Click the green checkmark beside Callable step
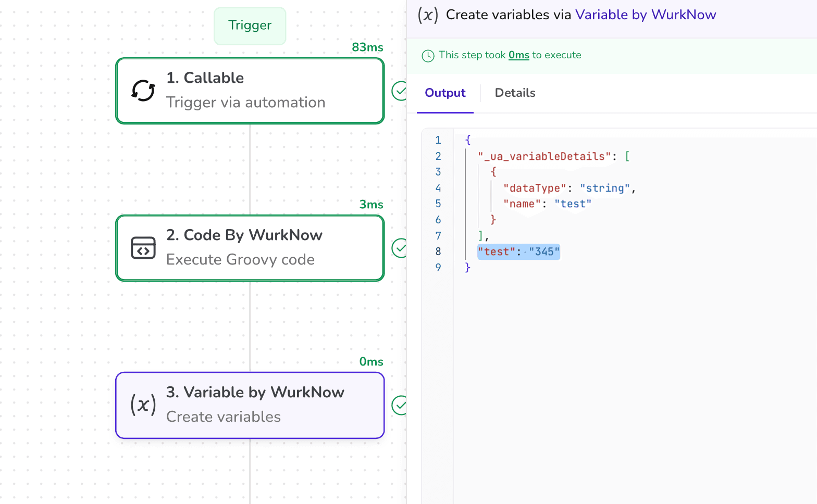 tap(400, 91)
